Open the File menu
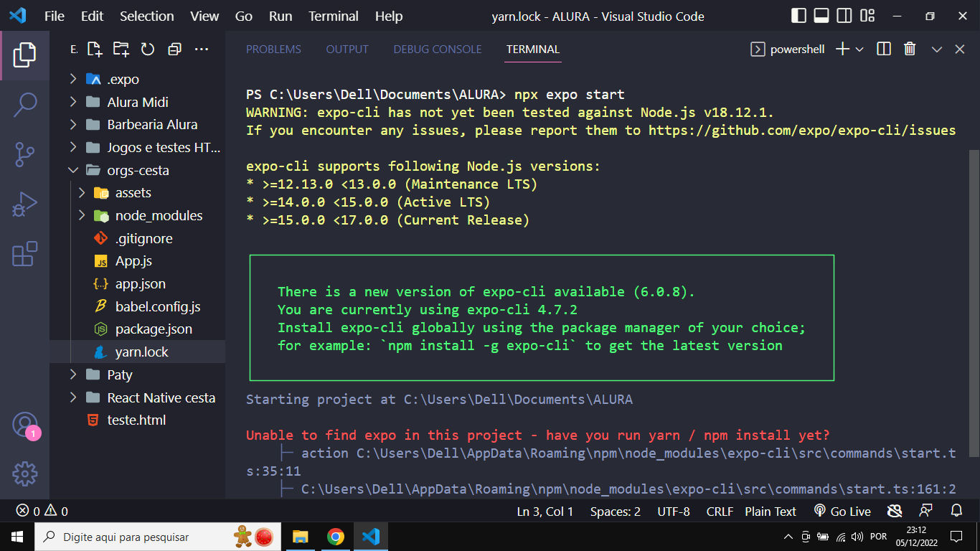Image resolution: width=980 pixels, height=551 pixels. [55, 16]
